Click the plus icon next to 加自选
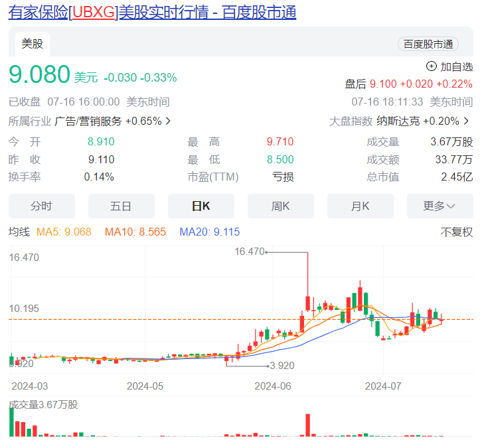The width and height of the screenshot is (480, 448). click(x=432, y=66)
